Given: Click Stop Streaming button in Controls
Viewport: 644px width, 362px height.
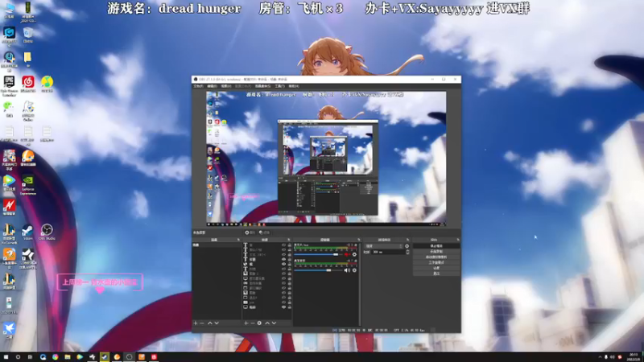Looking at the screenshot, I should tap(436, 246).
